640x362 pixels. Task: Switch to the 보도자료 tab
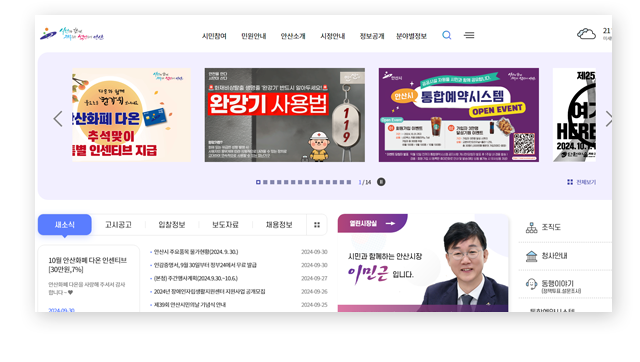tap(225, 225)
